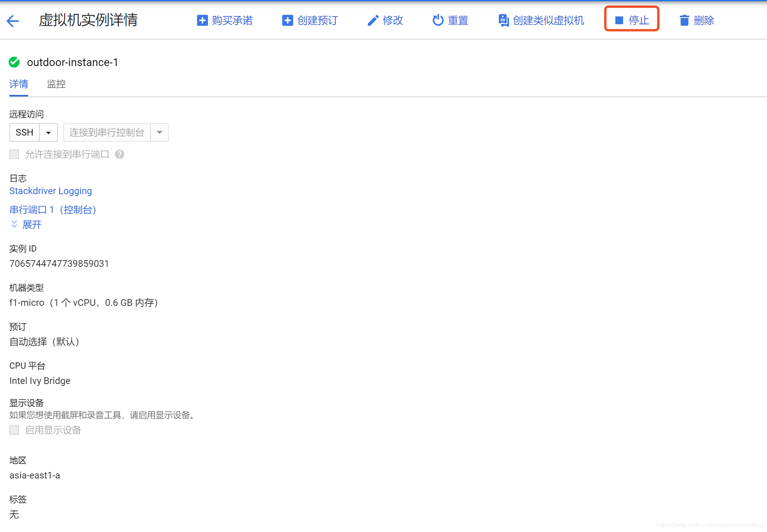Screen dimensions: 767x532
Task: Open the Stackdriver Logging link
Action: coord(50,191)
